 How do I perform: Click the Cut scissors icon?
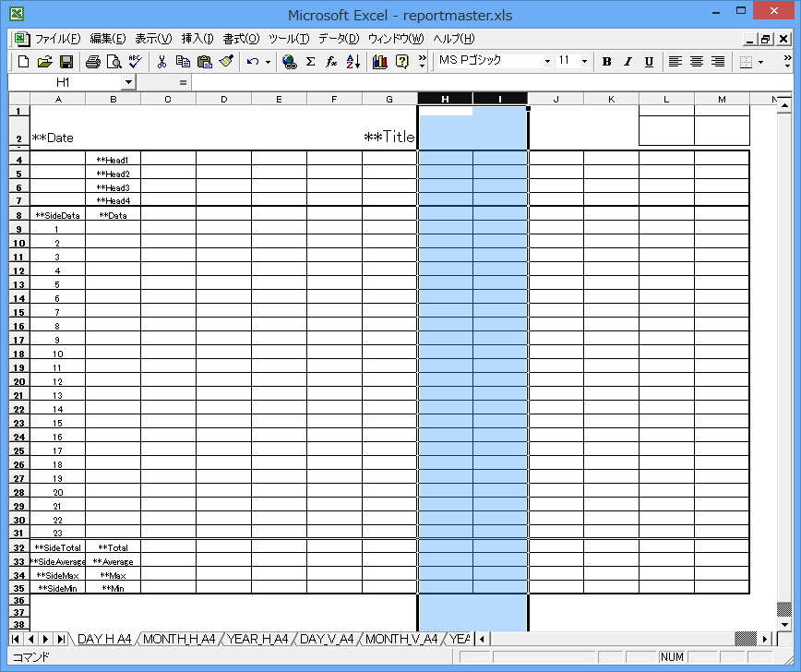point(161,62)
